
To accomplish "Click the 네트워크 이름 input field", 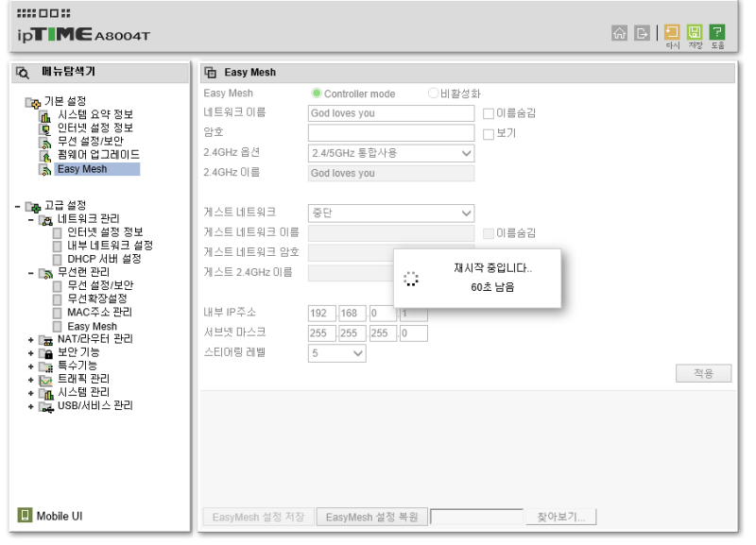I will [x=389, y=113].
